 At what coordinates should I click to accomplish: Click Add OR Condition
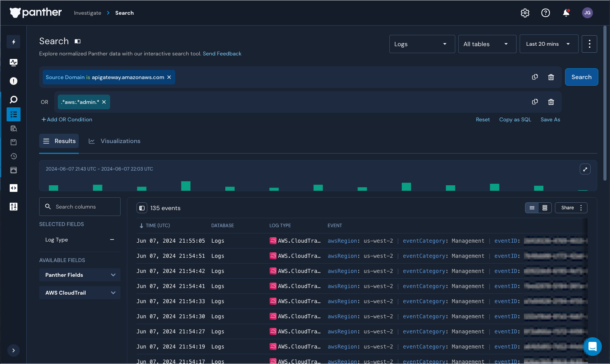67,119
